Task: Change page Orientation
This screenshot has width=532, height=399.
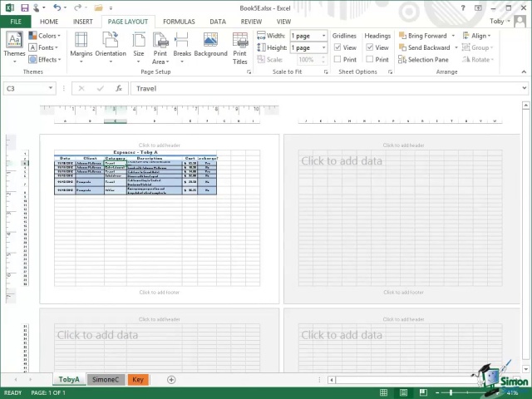Action: tap(111, 47)
